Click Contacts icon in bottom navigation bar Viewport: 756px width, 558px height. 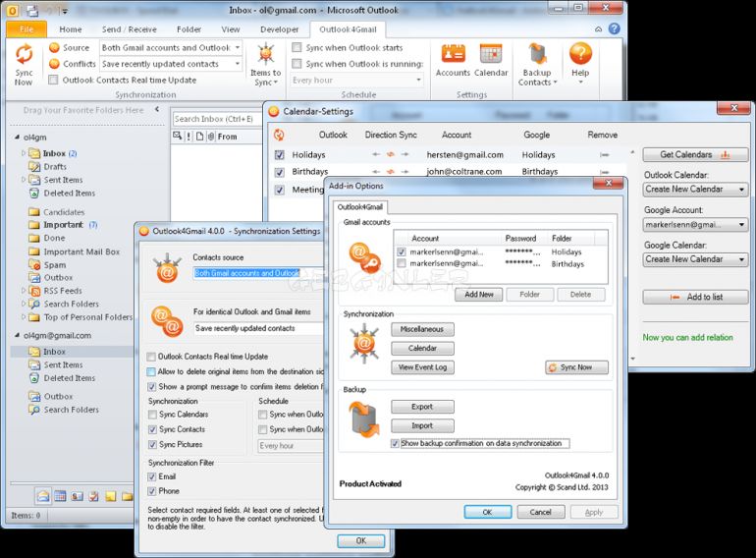[x=78, y=496]
